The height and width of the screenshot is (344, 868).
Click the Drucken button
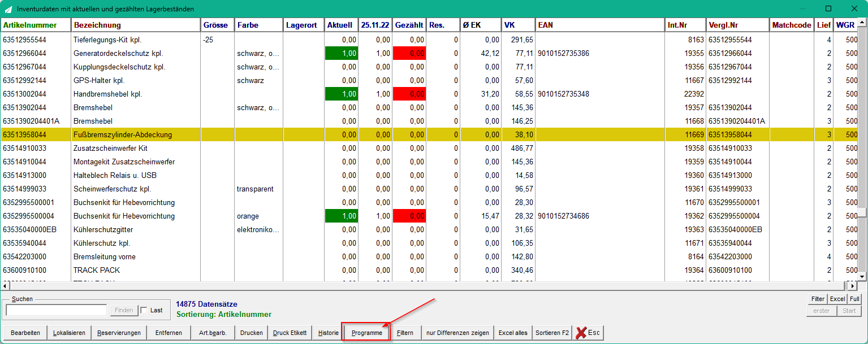point(252,333)
